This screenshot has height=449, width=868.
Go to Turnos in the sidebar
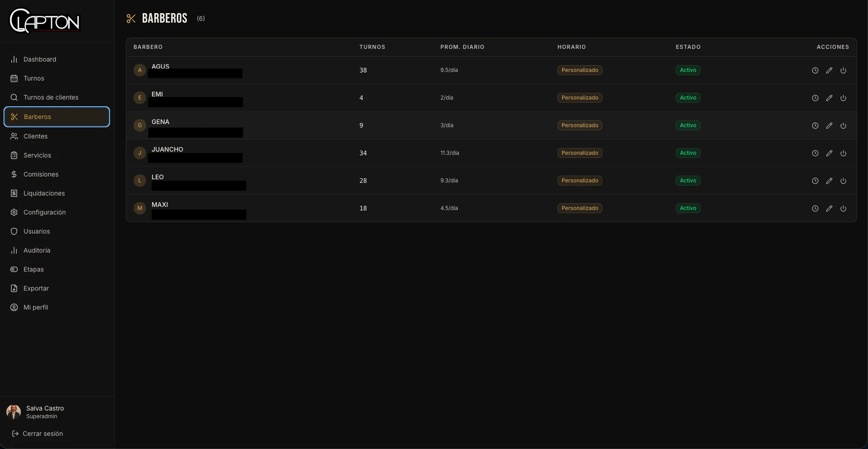click(x=57, y=78)
